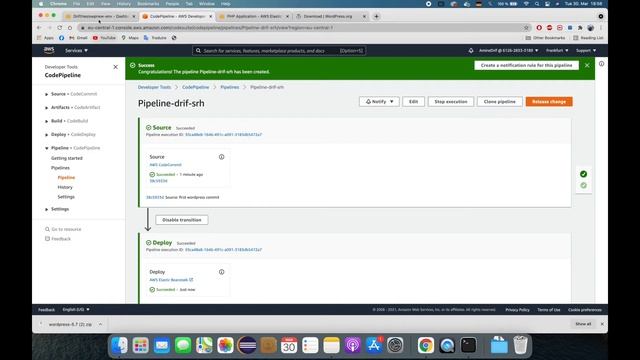Open the Services dropdown menu
This screenshot has height=360, width=640.
(76, 51)
